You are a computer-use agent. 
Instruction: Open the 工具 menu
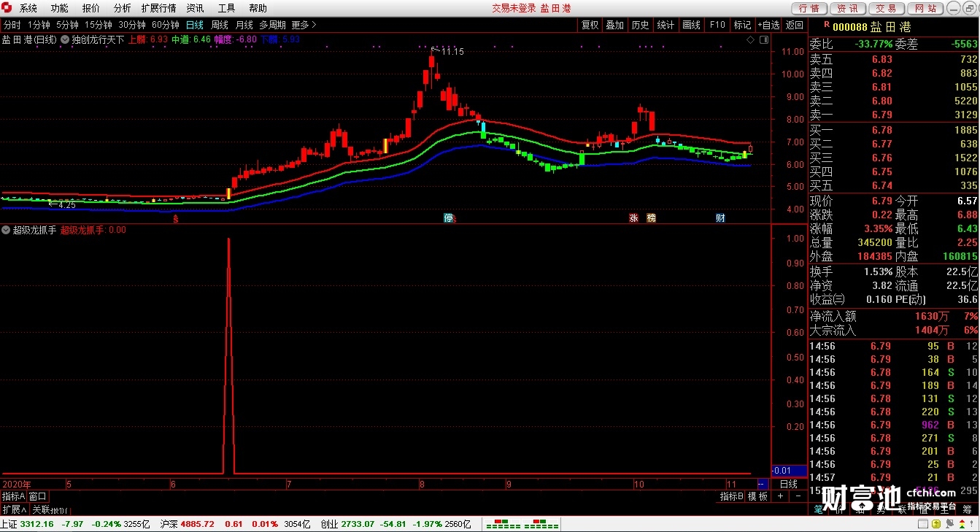tap(226, 8)
